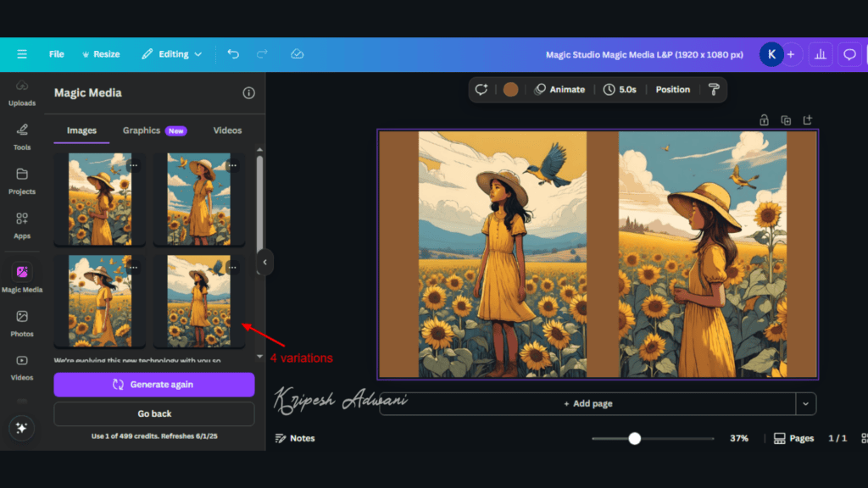Click the Generate again button

(x=153, y=385)
